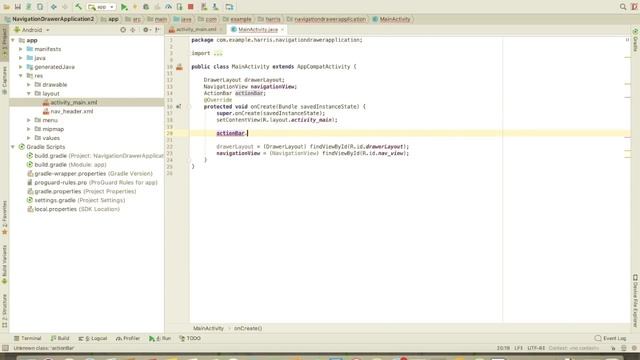The image size is (640, 360).
Task: Open project panel settings gear
Action: [146, 30]
